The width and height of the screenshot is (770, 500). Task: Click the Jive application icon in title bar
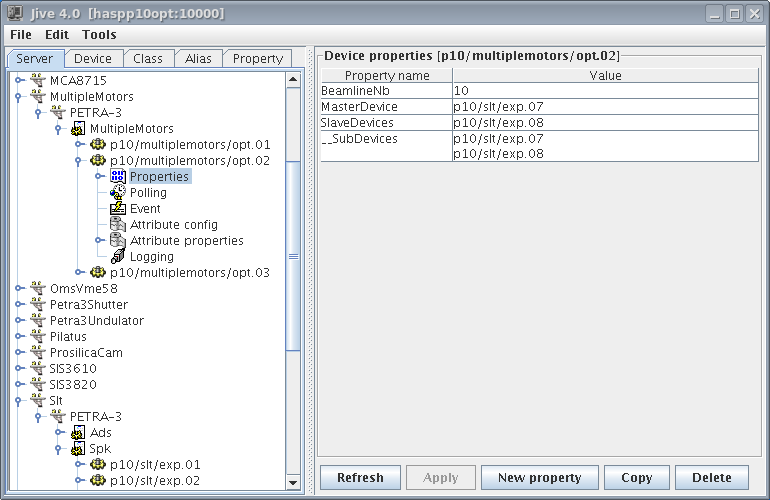click(x=15, y=13)
